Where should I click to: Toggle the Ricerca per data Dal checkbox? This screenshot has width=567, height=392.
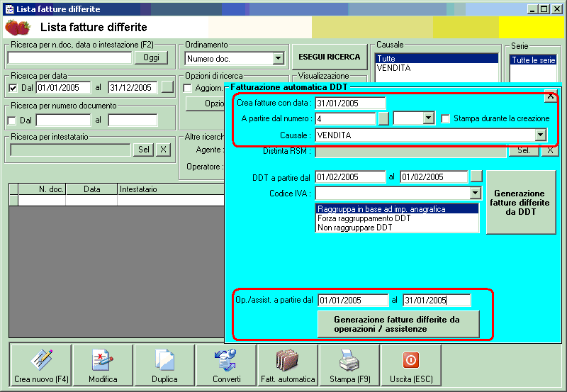coord(13,88)
